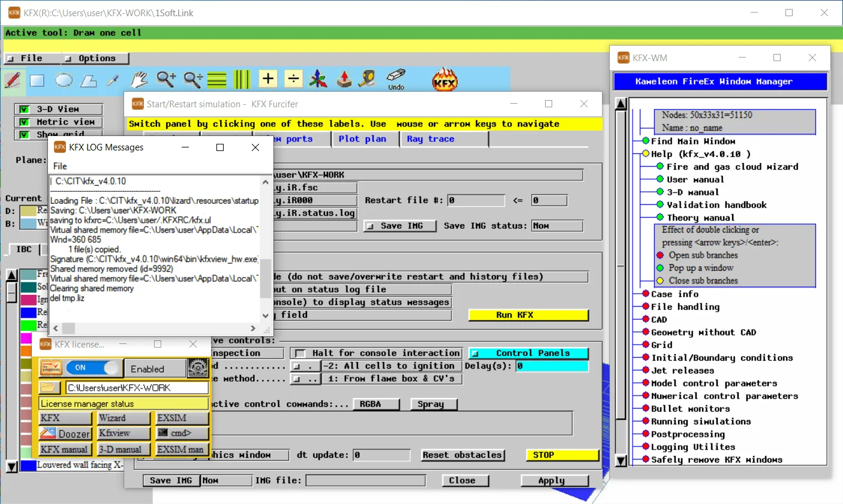Switch the ON license toggle off

point(93,368)
